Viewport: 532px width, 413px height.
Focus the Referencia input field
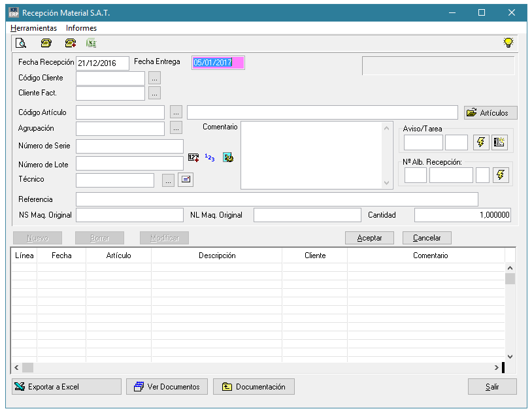tap(277, 199)
